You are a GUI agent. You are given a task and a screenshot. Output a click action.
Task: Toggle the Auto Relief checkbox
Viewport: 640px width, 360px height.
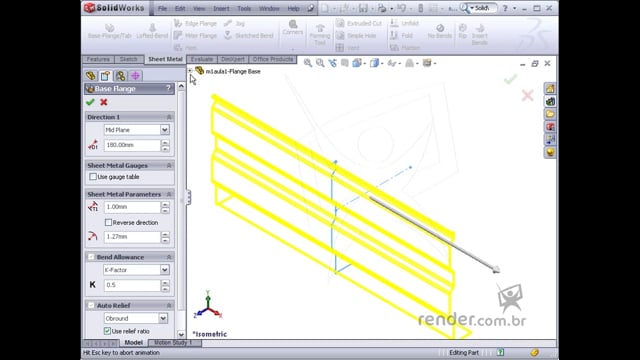[91, 305]
